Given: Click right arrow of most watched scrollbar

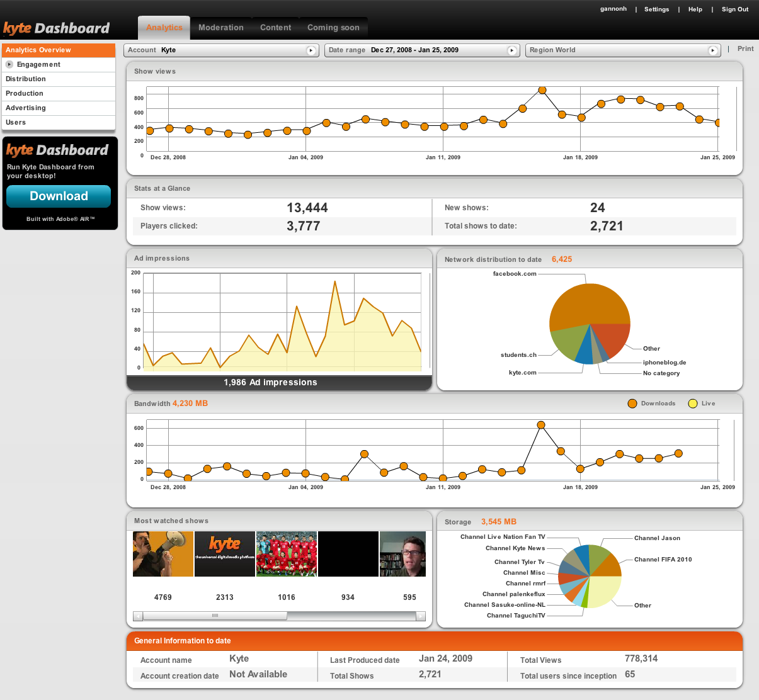Looking at the screenshot, I should coord(421,616).
